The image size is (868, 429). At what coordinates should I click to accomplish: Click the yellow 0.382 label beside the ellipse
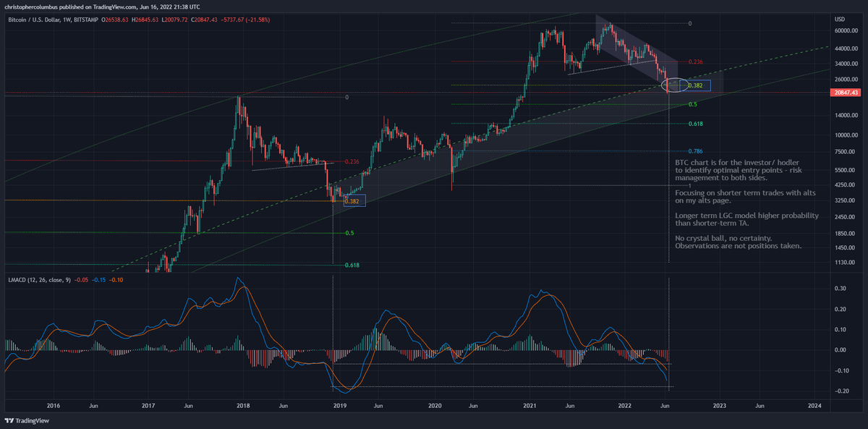coord(696,85)
